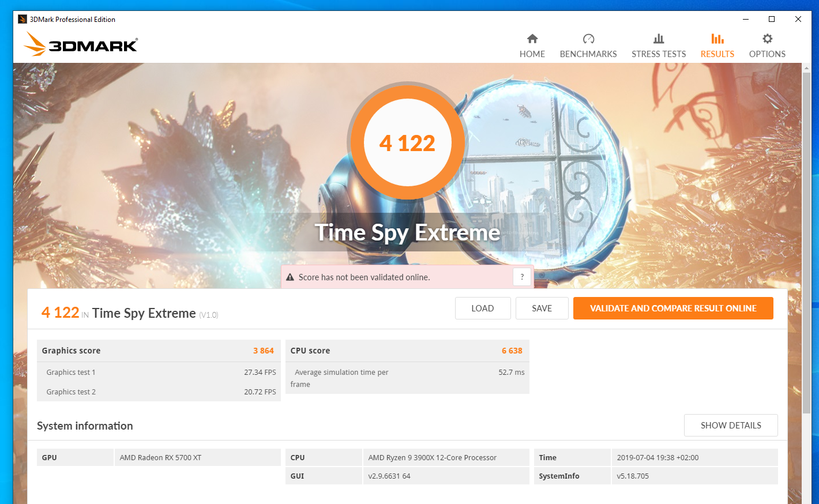Select Graphics test 2 row
The height and width of the screenshot is (504, 819).
click(159, 392)
